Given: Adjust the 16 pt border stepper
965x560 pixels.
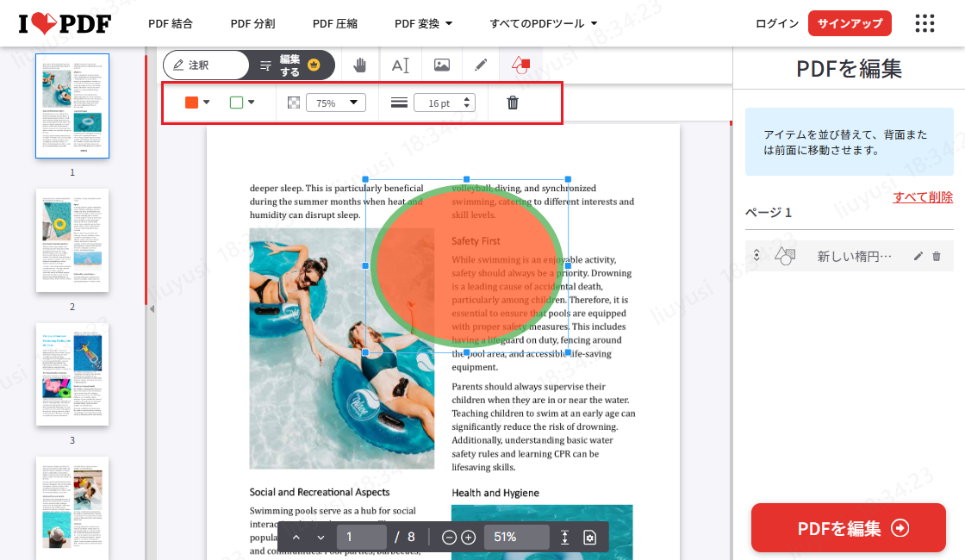Looking at the screenshot, I should click(x=466, y=103).
